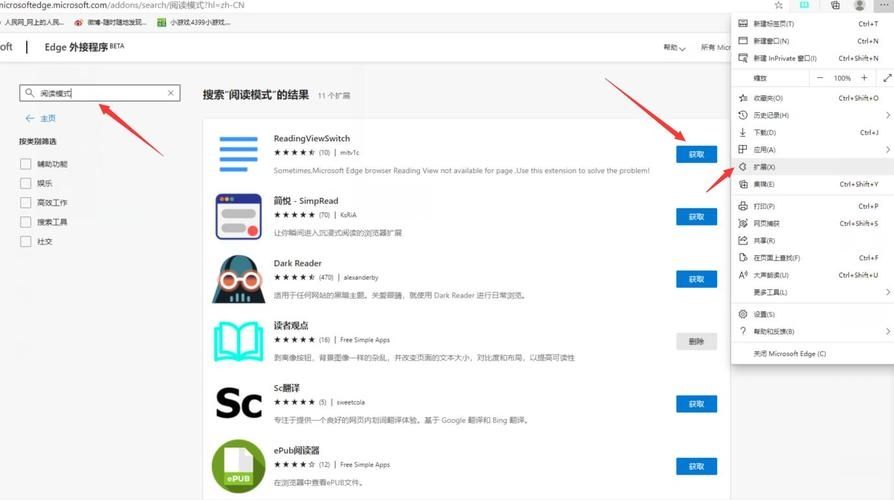Click the Edge 外接程序 header title
This screenshot has width=894, height=500.
pos(84,47)
